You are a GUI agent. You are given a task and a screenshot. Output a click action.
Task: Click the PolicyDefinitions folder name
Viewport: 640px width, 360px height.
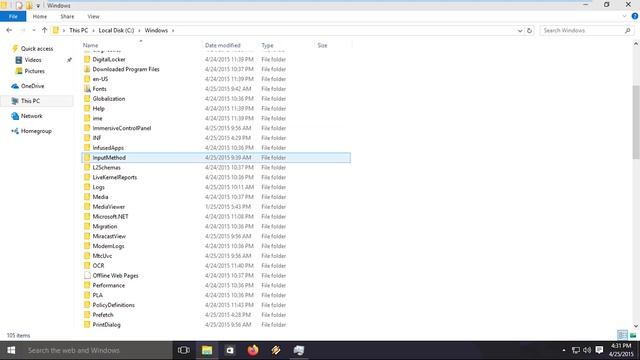(113, 305)
